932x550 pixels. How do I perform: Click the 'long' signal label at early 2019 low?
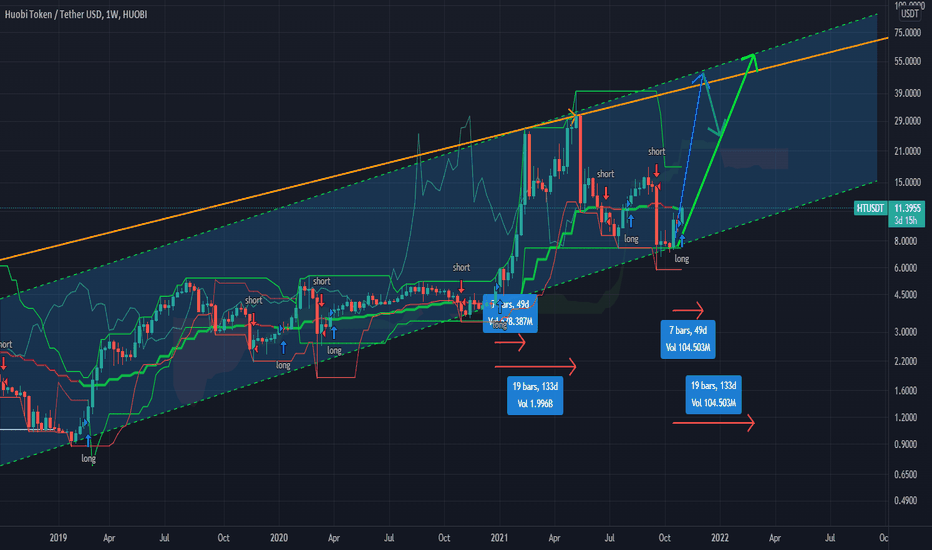(x=88, y=458)
